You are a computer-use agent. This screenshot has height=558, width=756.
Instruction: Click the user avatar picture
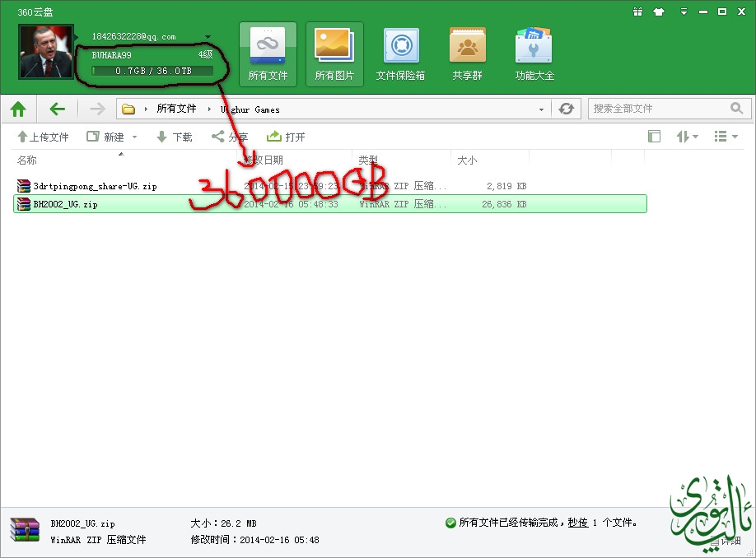46,52
